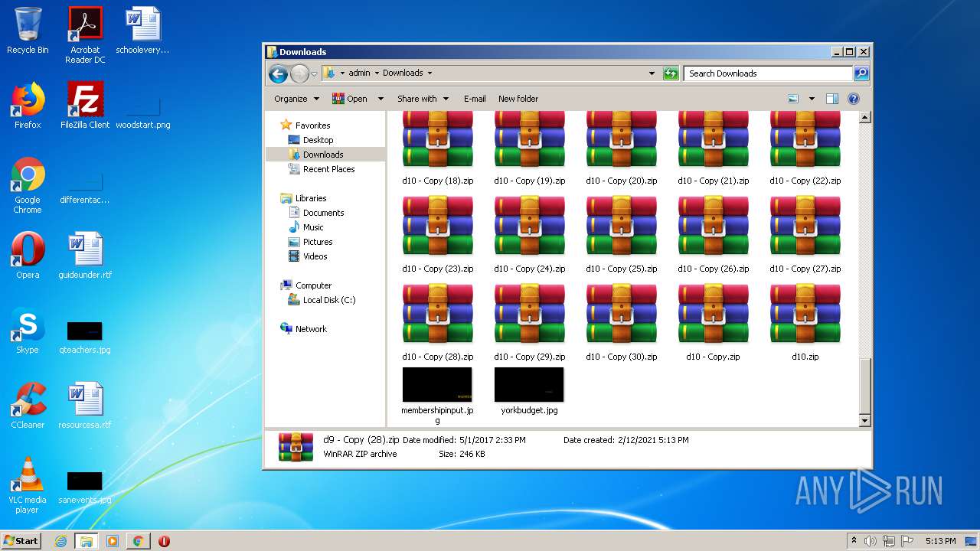Select the d10 - Copy (24).zip archive
This screenshot has height=551, width=980.
point(530,235)
